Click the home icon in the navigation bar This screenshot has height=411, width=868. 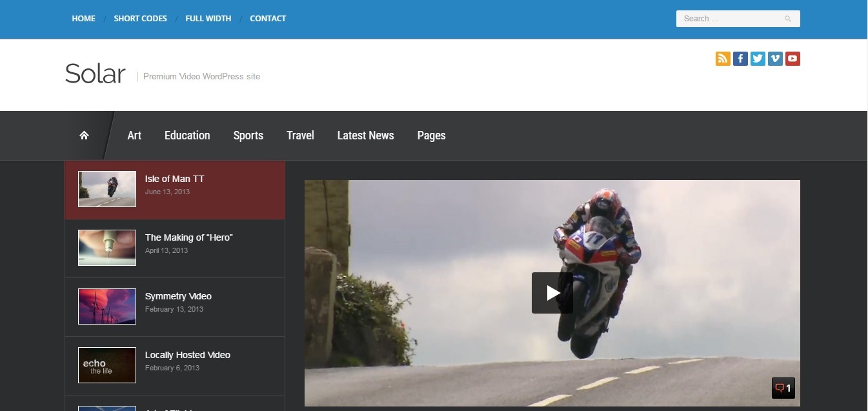(x=85, y=135)
